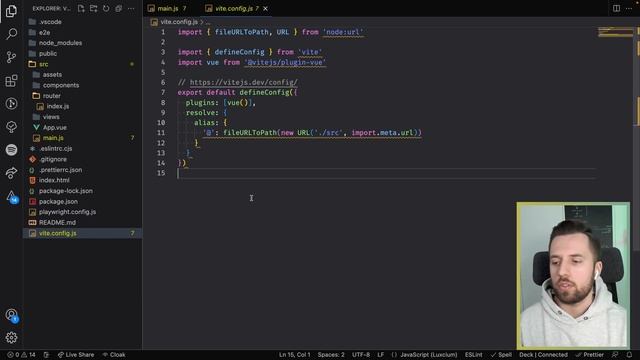Viewport: 640px width, 360px height.
Task: Open the Run and Debug view
Action: [11, 104]
